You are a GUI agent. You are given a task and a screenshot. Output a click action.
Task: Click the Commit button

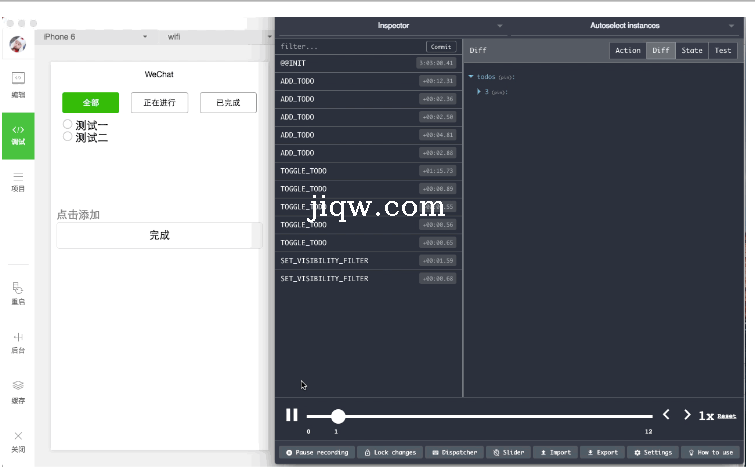[440, 46]
